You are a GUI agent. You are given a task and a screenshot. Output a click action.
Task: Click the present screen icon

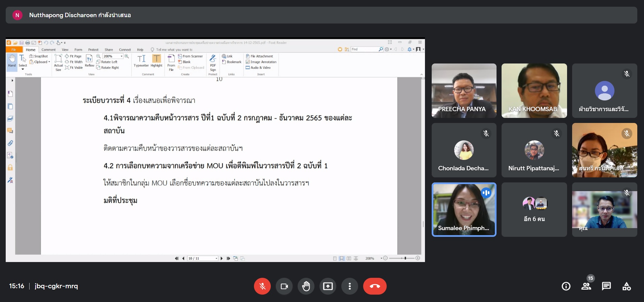pyautogui.click(x=328, y=286)
